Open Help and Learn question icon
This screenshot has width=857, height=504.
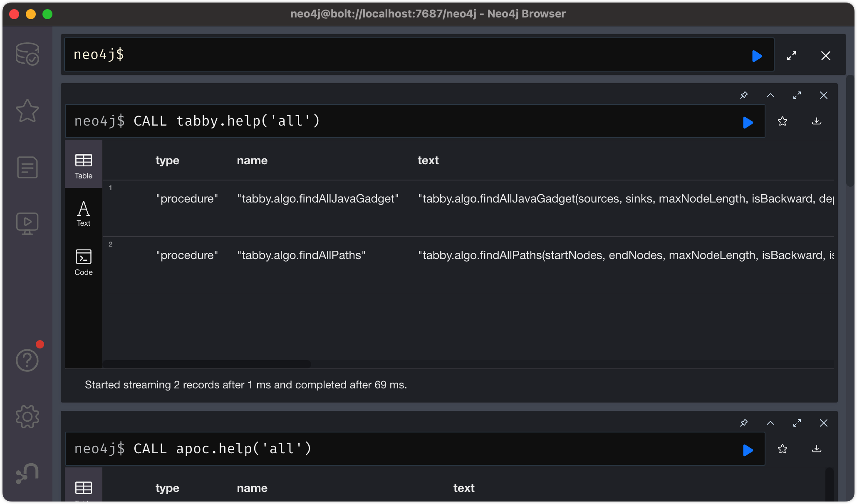coord(27,360)
